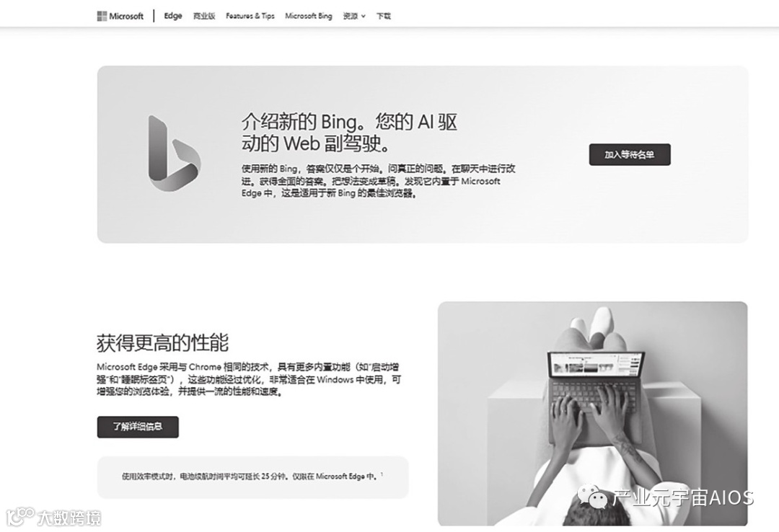
Task: Click the Bing banner paragraph starting 使用新的 Bing
Action: (x=378, y=181)
